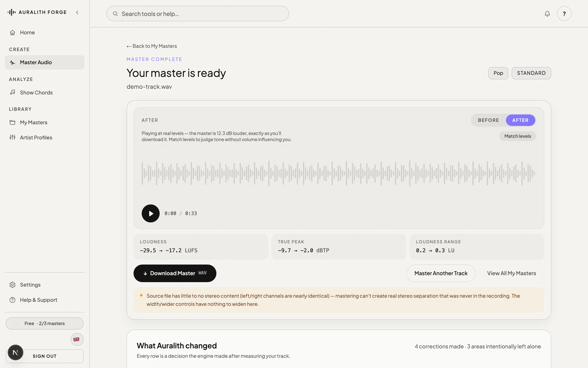Viewport: 588px width, 368px height.
Task: Click the search magnifier icon
Action: pos(115,14)
